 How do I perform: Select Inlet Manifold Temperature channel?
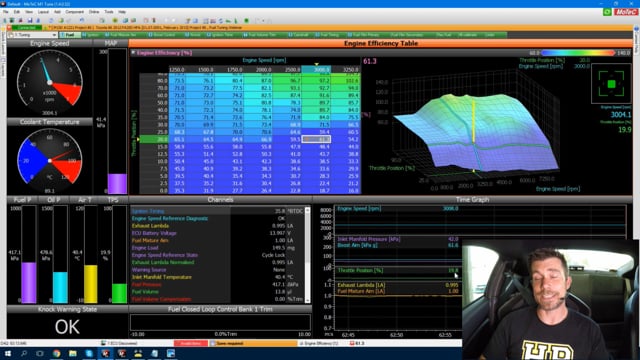coord(217,277)
